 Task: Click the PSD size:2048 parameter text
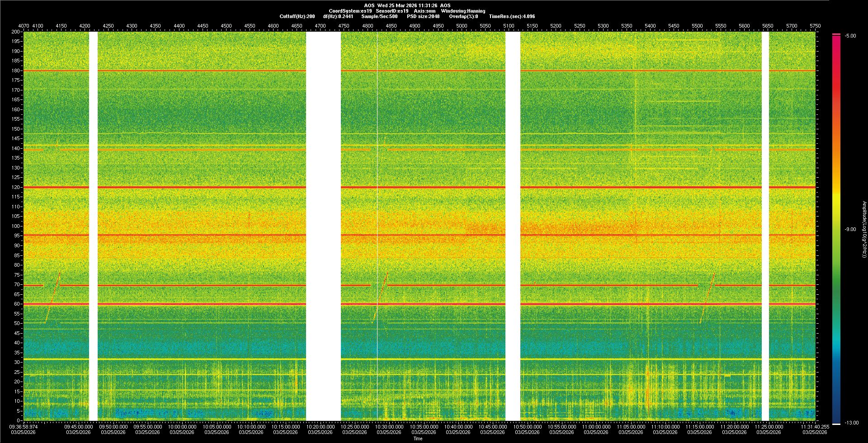coord(423,16)
